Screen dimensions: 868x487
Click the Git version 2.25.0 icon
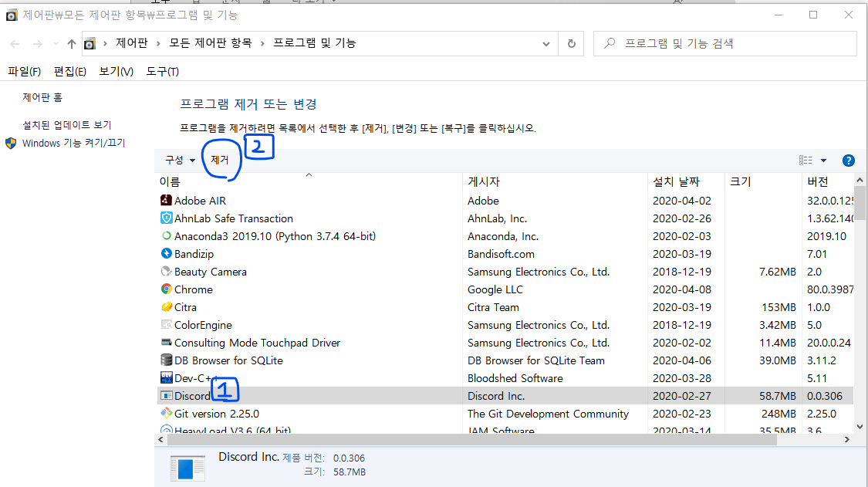[x=166, y=413]
